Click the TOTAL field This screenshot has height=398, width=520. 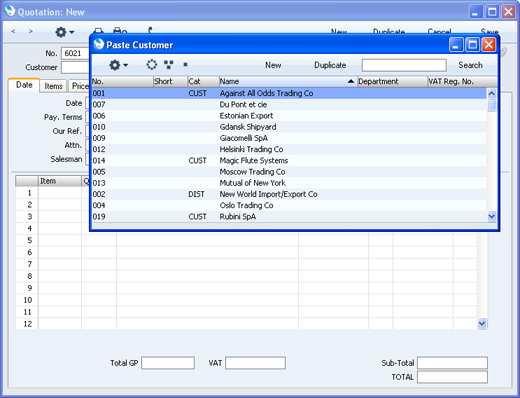pos(452,377)
